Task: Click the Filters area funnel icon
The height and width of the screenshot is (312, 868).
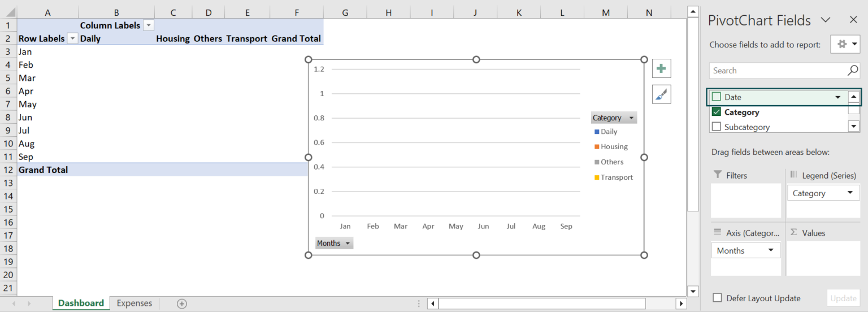Action: tap(718, 175)
